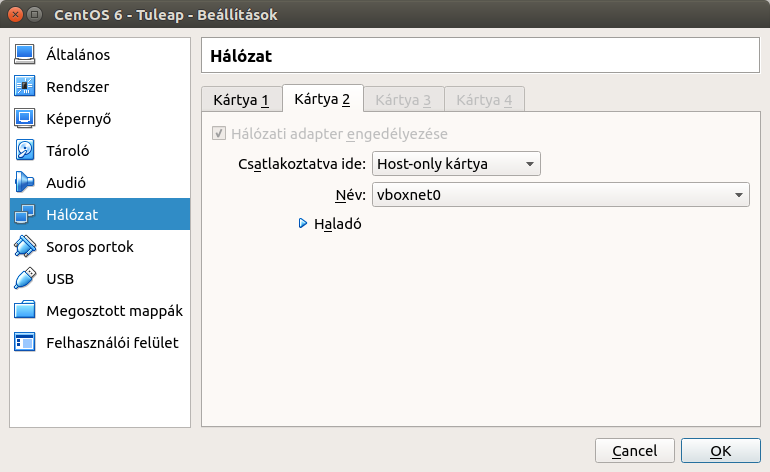Close the Beállítások window

pos(16,14)
